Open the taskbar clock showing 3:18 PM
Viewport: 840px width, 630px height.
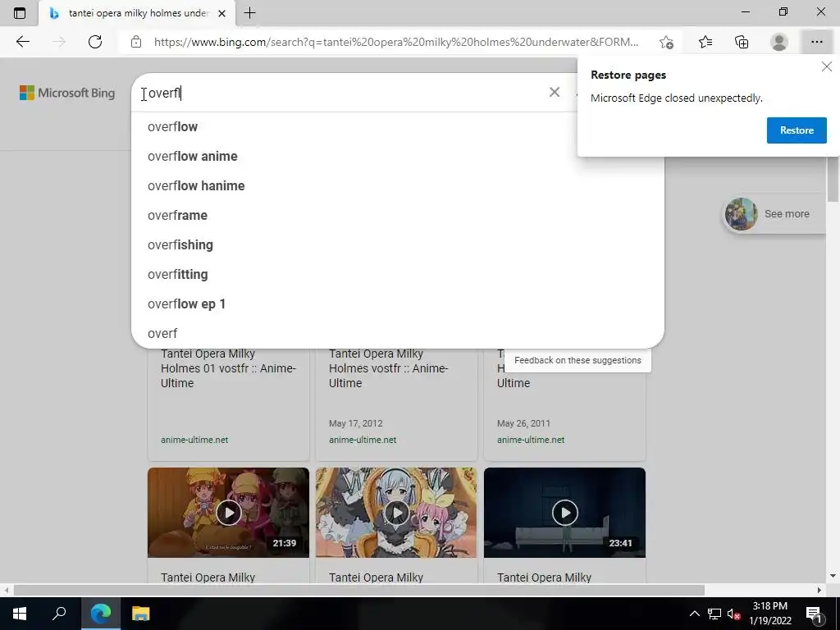[769, 614]
